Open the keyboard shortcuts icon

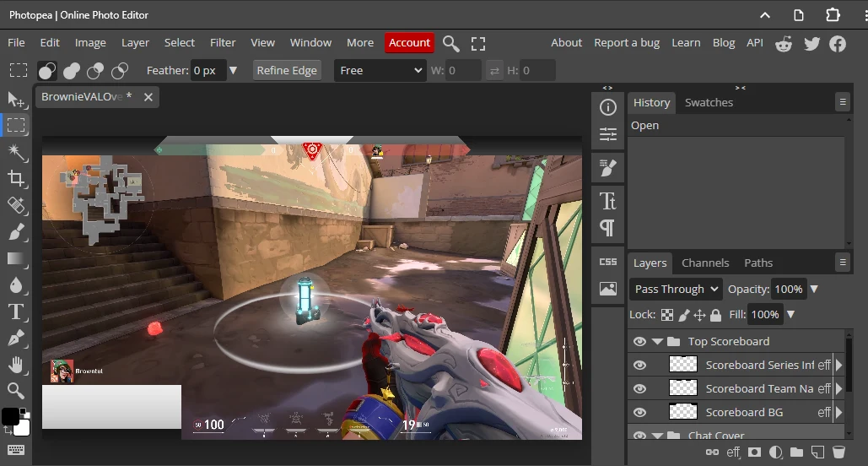coord(16,450)
